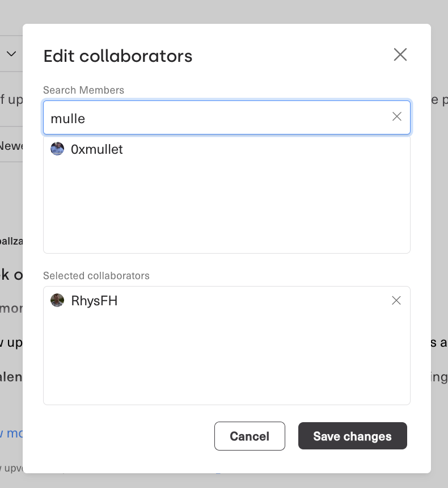
Task: Click the RhysFH collaborator name
Action: click(94, 301)
